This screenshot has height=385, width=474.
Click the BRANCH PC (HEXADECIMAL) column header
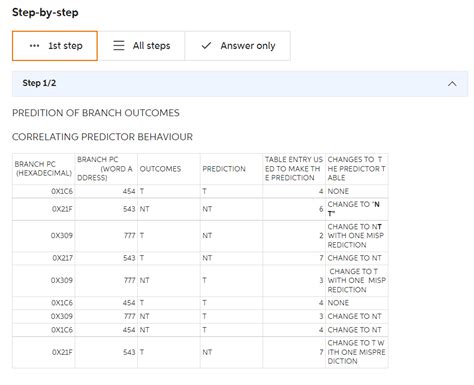point(43,169)
